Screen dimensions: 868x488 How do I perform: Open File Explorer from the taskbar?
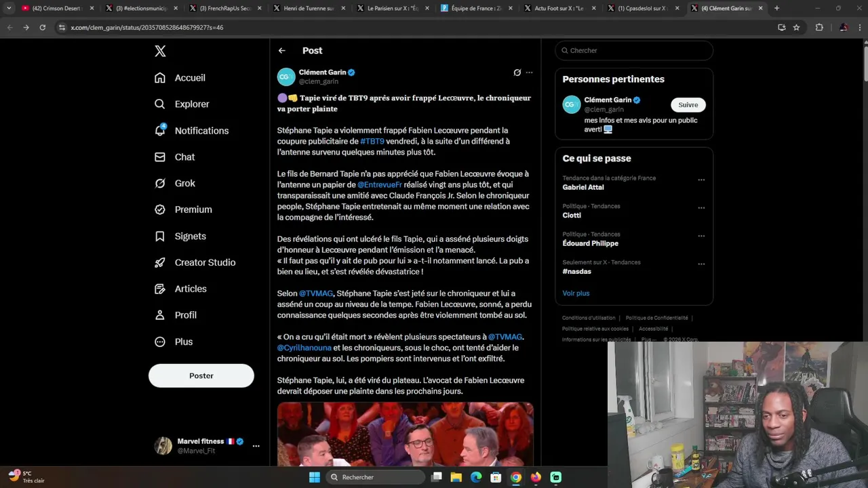(x=456, y=477)
